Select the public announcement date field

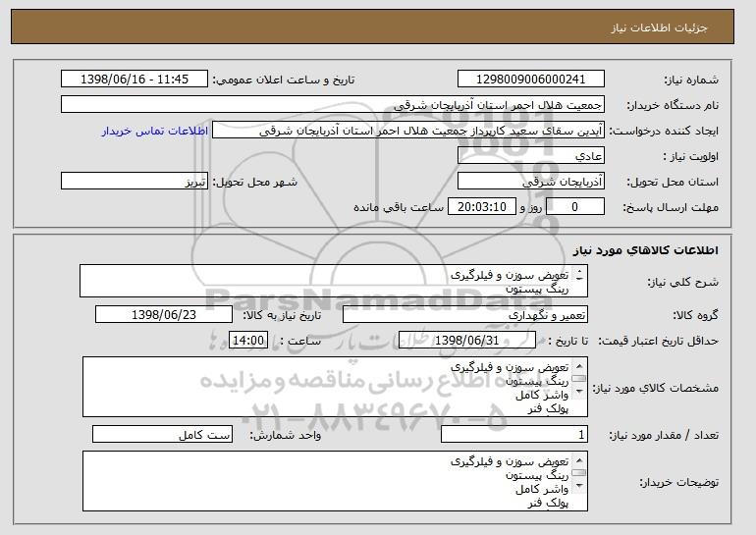(x=135, y=80)
